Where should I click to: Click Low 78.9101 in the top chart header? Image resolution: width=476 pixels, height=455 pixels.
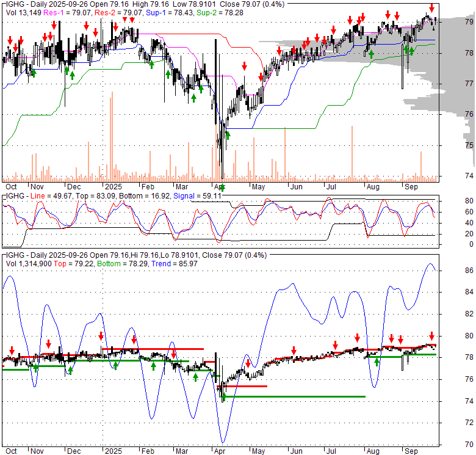click(x=194, y=4)
